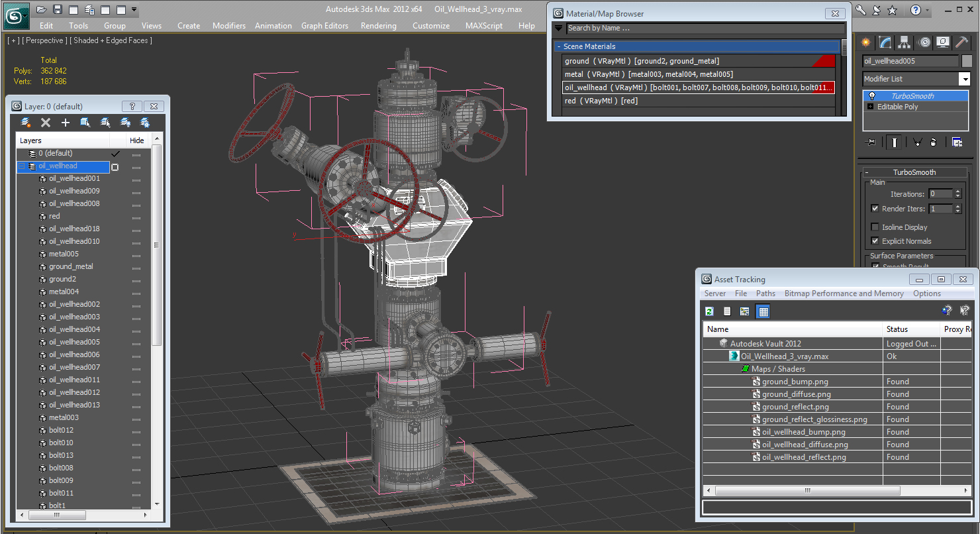Click Delete Layer X icon in Layer dialog
This screenshot has height=534, width=980.
(46, 123)
